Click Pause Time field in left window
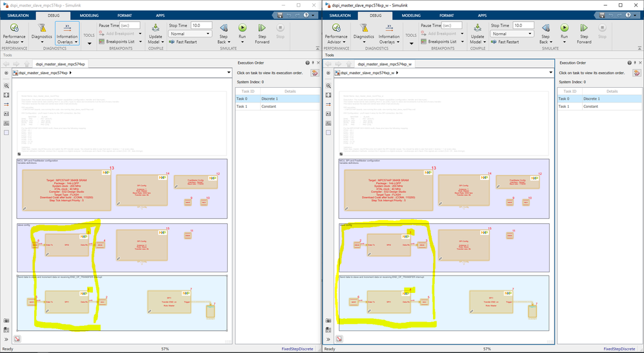 [130, 25]
